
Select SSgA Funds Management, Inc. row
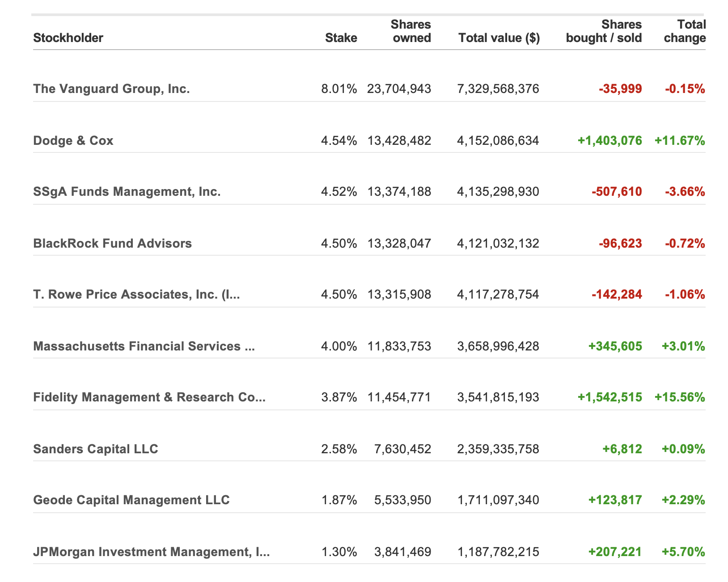tap(127, 192)
